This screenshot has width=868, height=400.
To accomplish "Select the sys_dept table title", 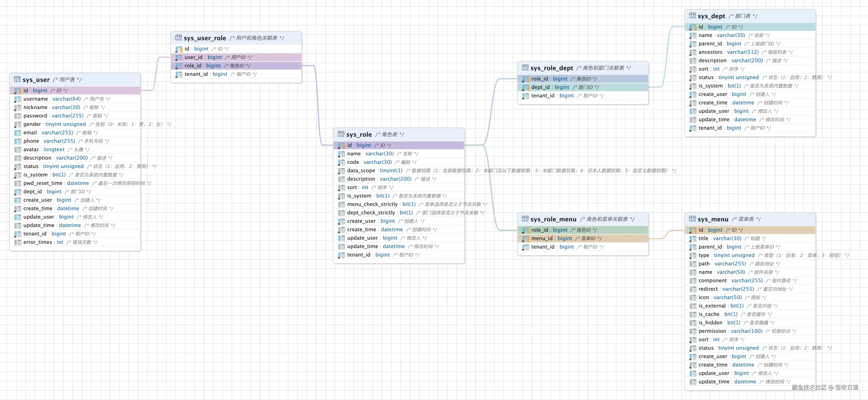I will point(711,16).
